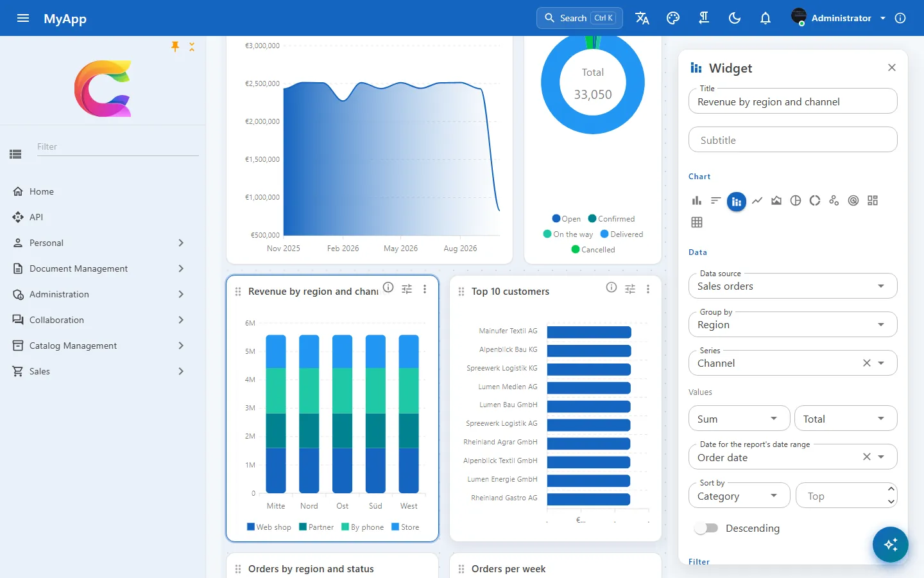Image resolution: width=924 pixels, height=578 pixels.
Task: Toggle the By phone legend series
Action: click(363, 527)
